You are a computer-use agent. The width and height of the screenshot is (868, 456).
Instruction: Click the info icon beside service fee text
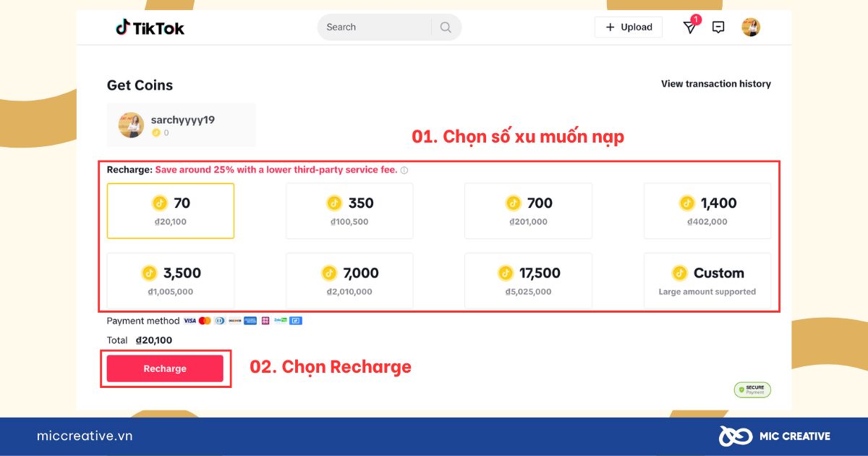(404, 171)
